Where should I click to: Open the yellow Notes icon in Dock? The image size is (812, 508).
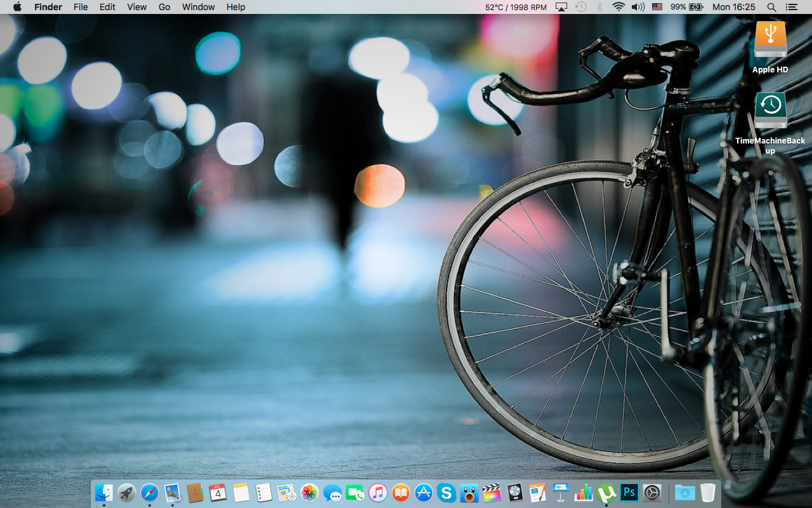pos(240,492)
